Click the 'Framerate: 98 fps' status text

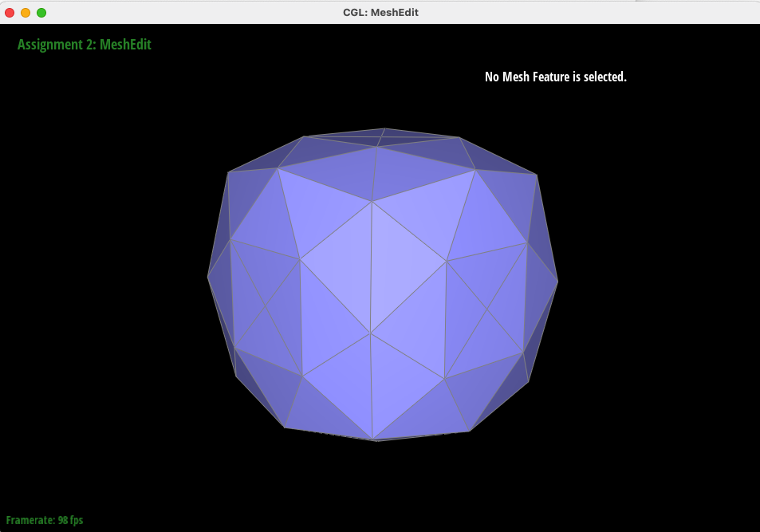pyautogui.click(x=45, y=520)
